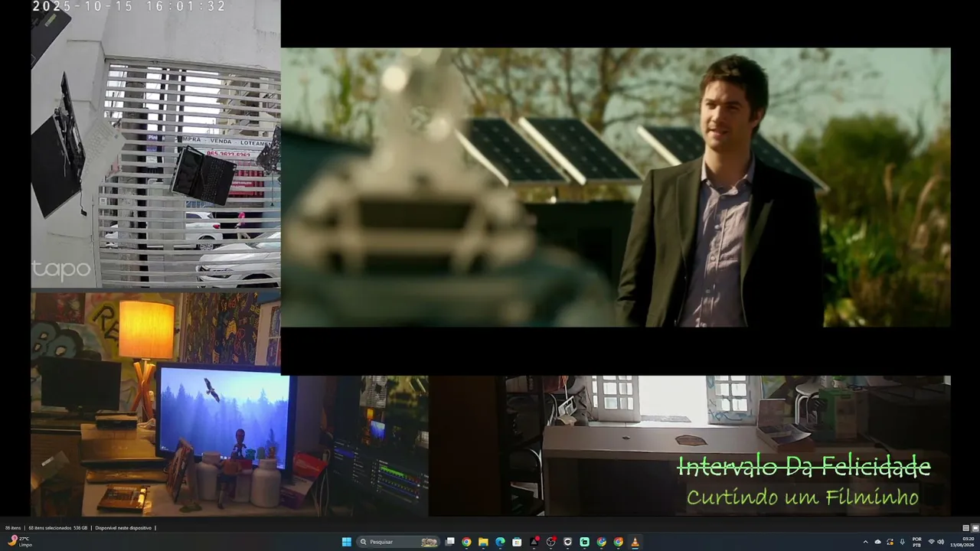
Task: Open the sync status tray icon
Action: pyautogui.click(x=890, y=542)
